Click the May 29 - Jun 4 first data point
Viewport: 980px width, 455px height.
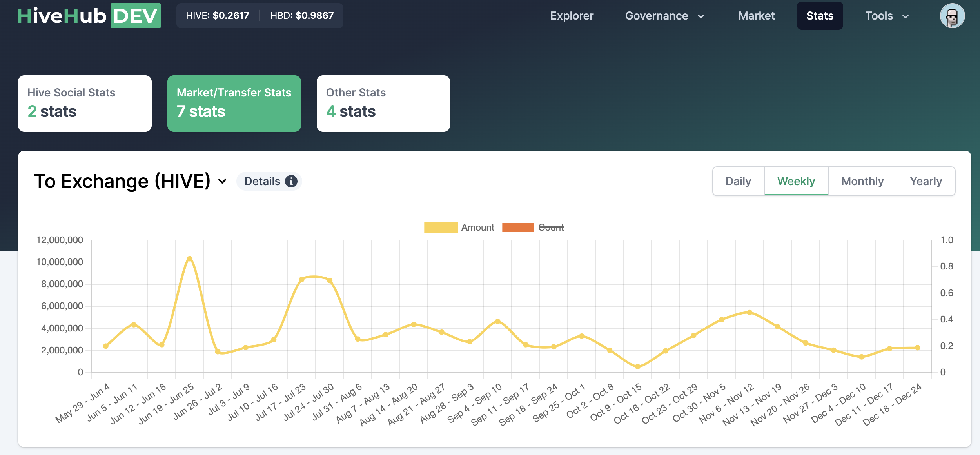[x=106, y=346]
